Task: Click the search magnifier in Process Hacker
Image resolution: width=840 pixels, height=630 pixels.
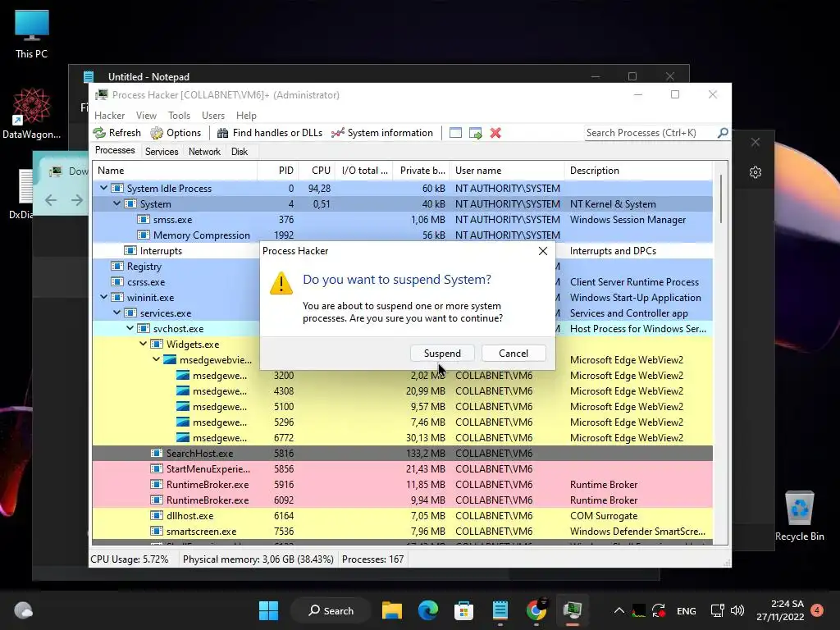Action: (723, 132)
